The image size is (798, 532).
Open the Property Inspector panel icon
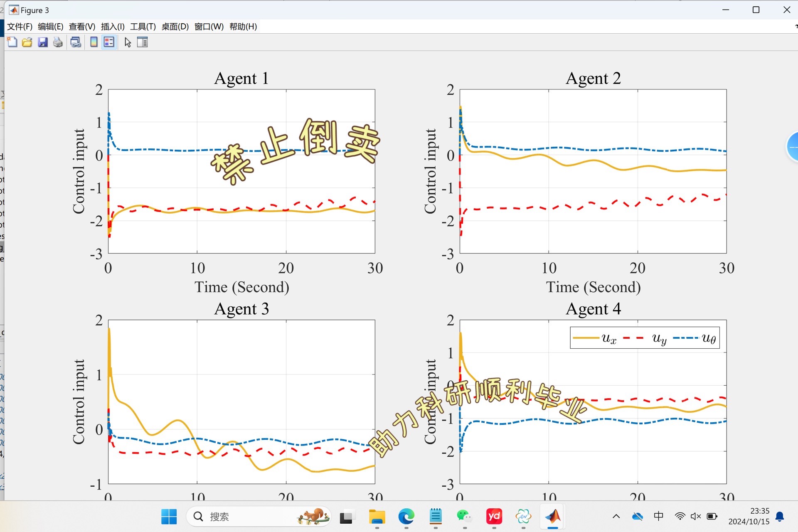143,42
